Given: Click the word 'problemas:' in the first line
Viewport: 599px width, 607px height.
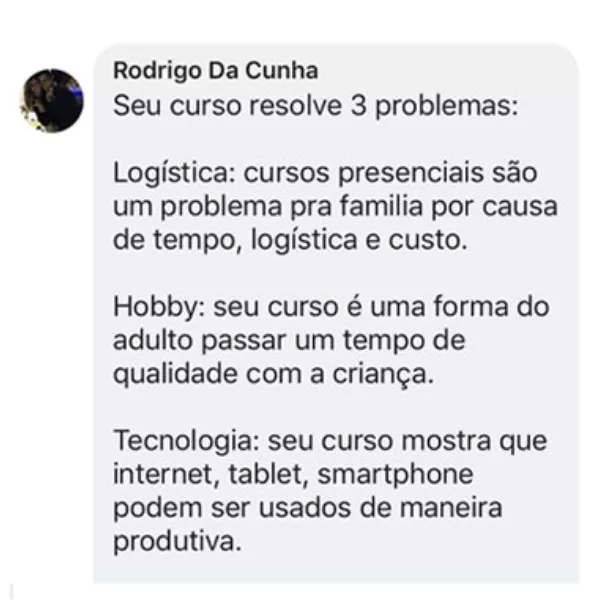Looking at the screenshot, I should [446, 106].
